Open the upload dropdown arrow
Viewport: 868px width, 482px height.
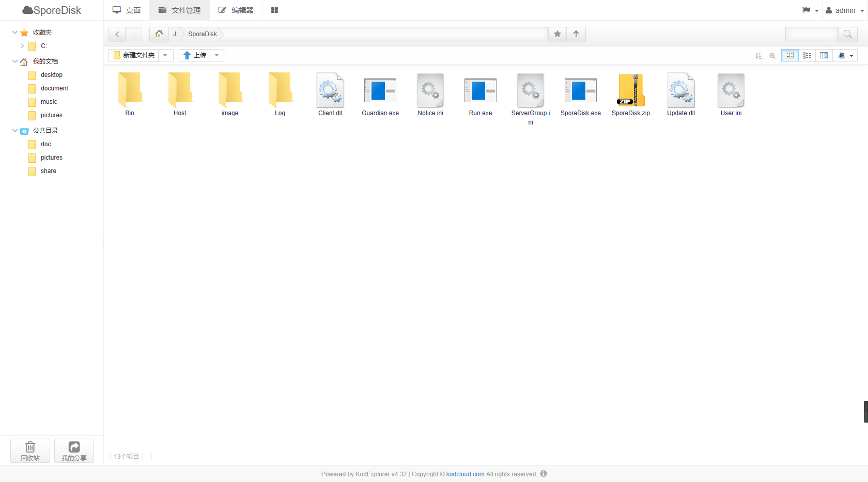(217, 55)
